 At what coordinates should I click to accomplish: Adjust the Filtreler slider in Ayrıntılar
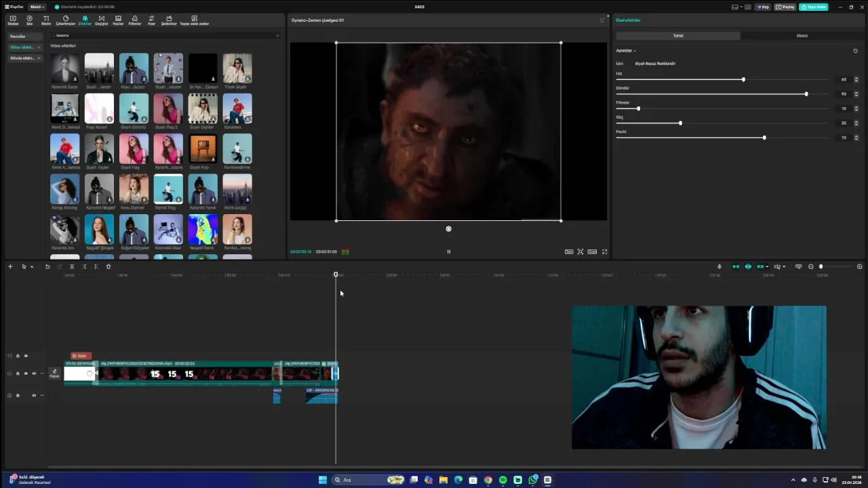tap(638, 108)
